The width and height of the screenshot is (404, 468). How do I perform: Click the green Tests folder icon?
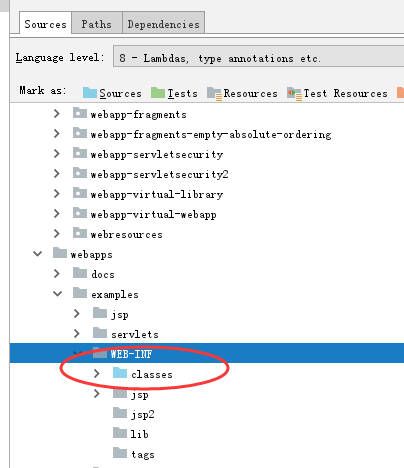tap(158, 92)
